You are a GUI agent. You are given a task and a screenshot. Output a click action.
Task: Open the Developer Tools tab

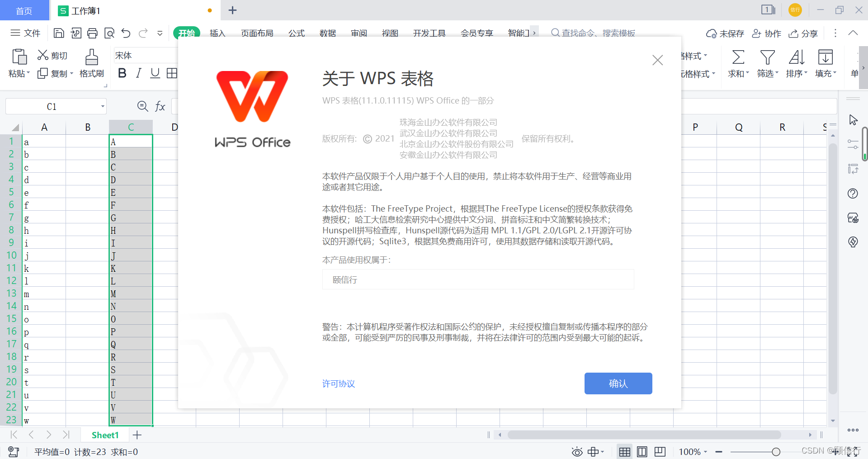click(429, 33)
